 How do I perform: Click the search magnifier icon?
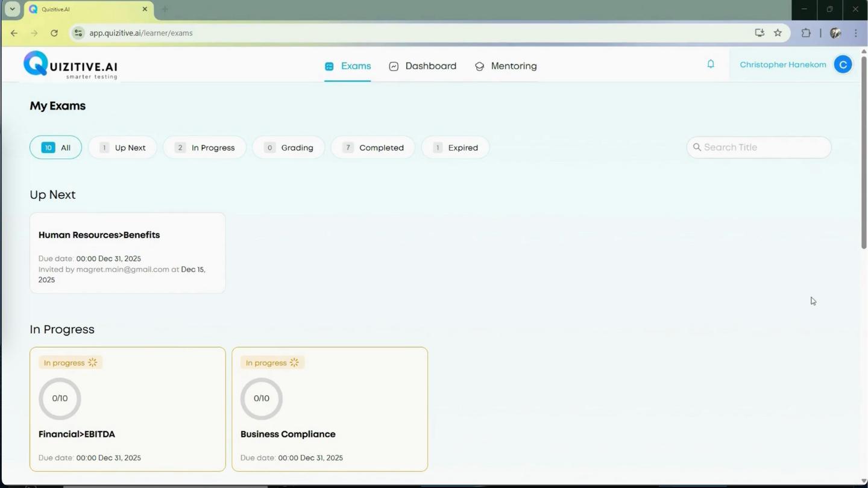pyautogui.click(x=697, y=147)
